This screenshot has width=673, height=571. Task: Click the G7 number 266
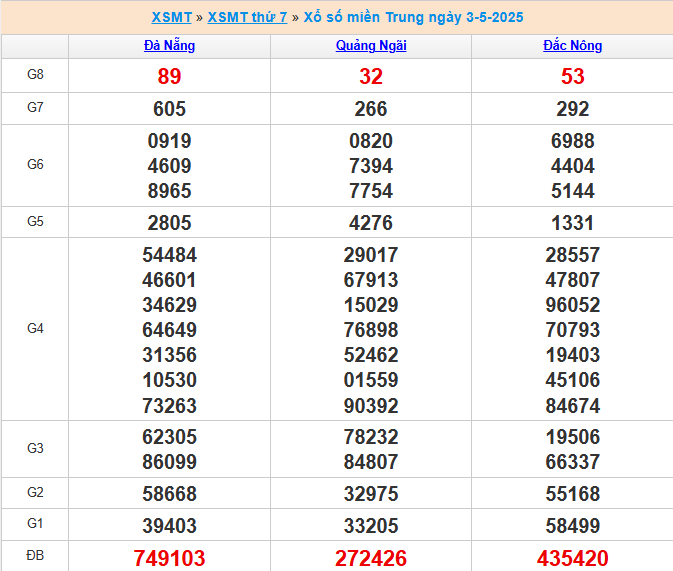pyautogui.click(x=371, y=109)
